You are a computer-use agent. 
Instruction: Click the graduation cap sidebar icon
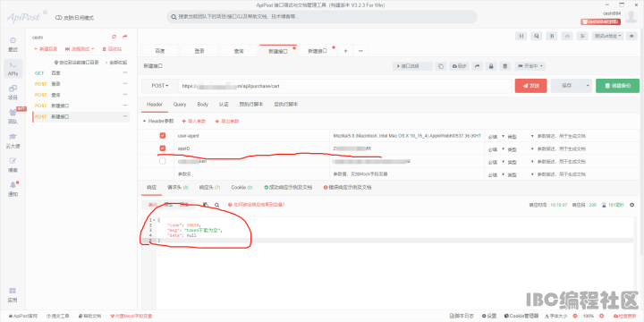coord(13,136)
